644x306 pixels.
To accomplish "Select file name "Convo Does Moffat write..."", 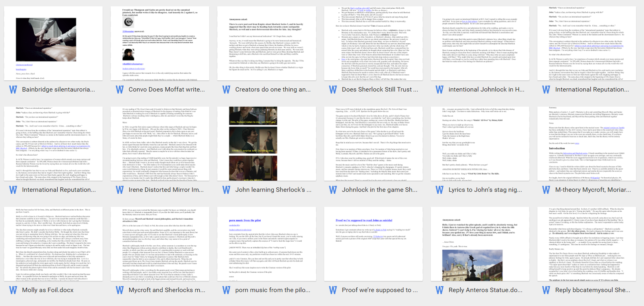I will (x=167, y=90).
